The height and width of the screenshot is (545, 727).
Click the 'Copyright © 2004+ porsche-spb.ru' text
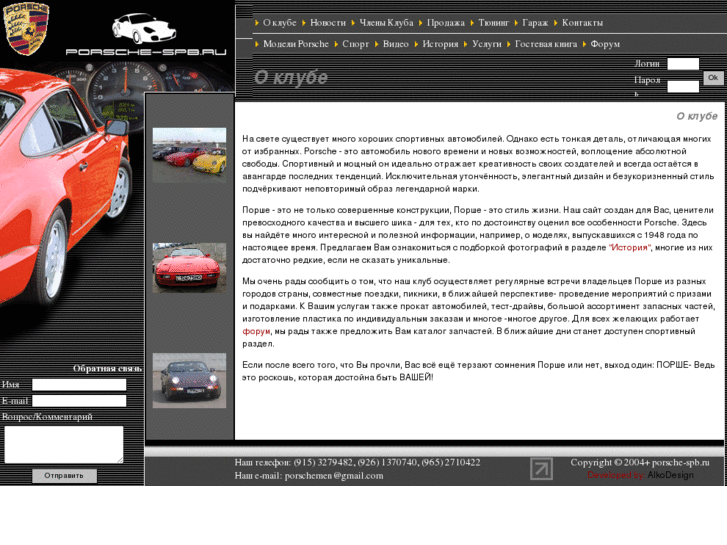(x=640, y=462)
